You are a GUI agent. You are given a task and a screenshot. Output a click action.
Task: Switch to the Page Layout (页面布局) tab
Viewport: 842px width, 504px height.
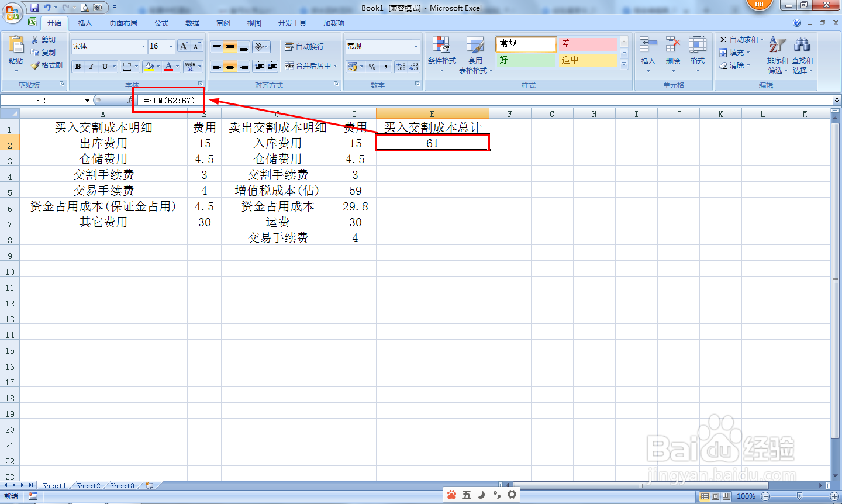pos(123,23)
